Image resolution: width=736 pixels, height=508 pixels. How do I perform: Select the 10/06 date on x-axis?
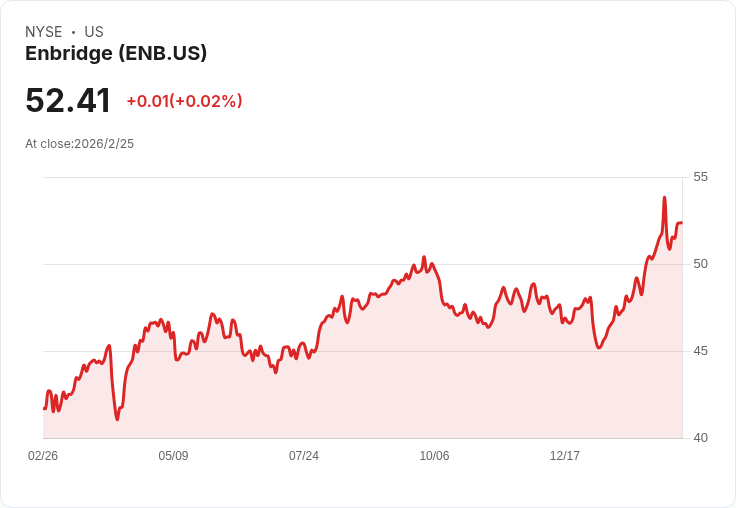(x=434, y=456)
